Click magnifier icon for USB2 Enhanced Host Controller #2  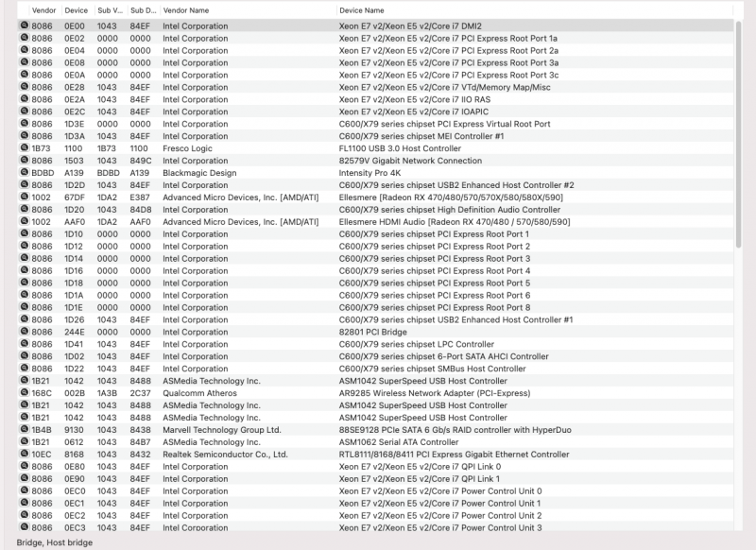coord(25,184)
